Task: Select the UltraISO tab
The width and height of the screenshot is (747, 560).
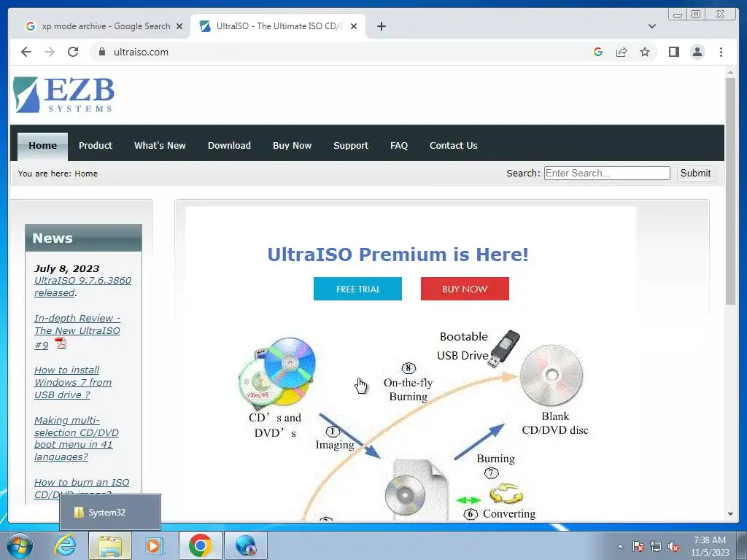Action: point(279,26)
